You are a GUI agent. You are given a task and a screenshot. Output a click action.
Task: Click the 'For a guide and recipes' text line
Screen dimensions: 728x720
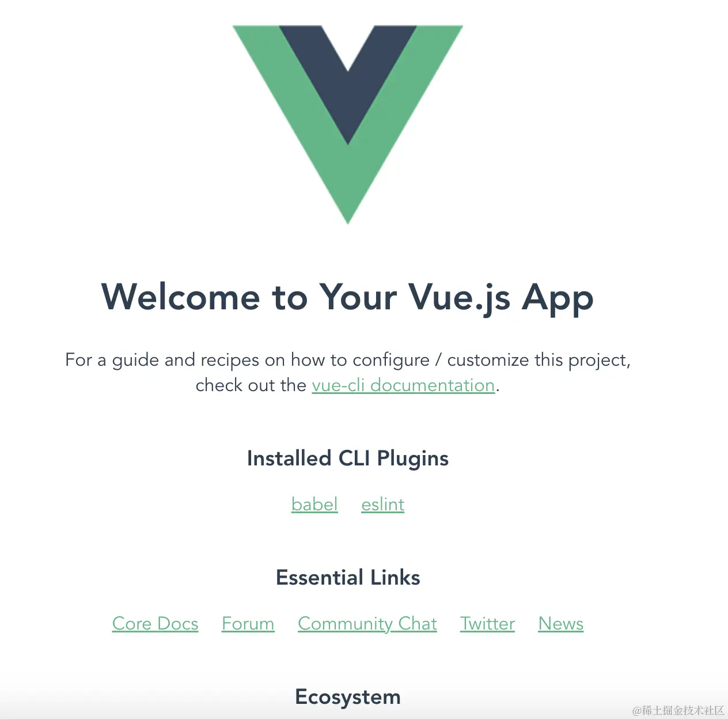click(x=348, y=360)
